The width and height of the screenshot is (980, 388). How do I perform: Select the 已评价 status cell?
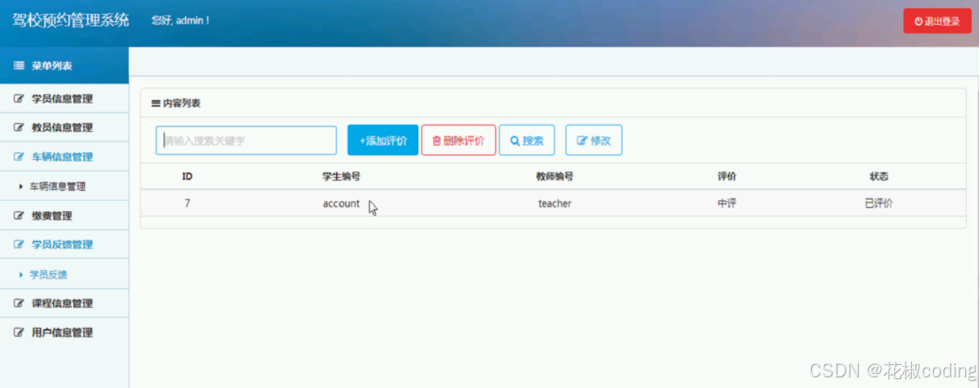point(879,203)
